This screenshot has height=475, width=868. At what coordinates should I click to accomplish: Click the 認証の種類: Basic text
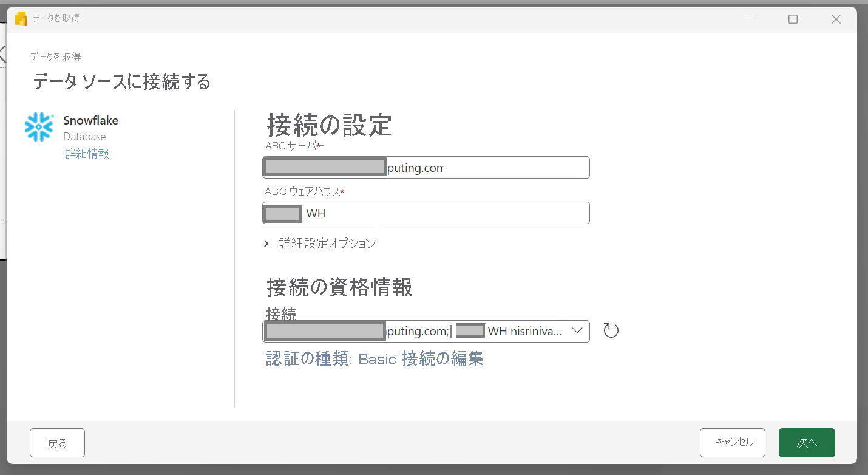(331, 359)
